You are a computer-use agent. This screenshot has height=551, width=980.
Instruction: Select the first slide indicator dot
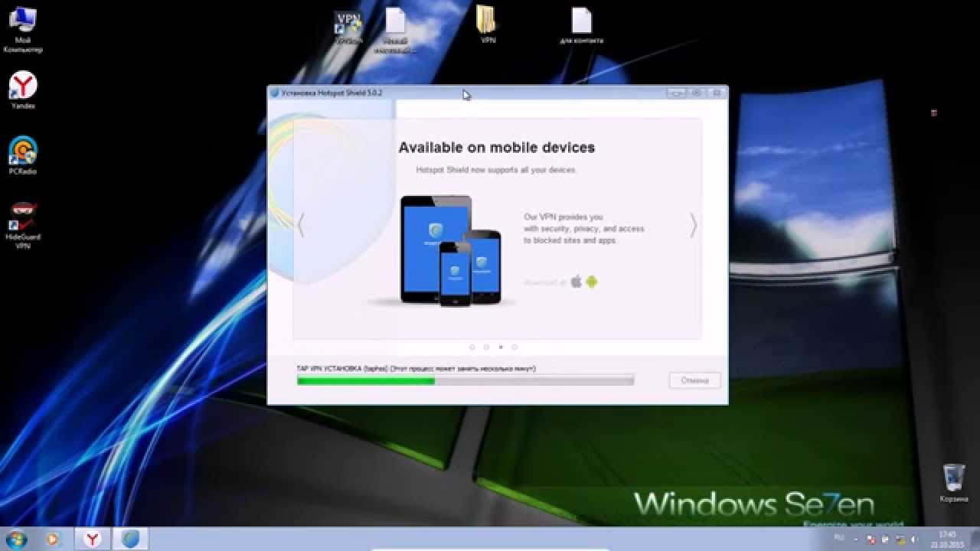pyautogui.click(x=472, y=347)
